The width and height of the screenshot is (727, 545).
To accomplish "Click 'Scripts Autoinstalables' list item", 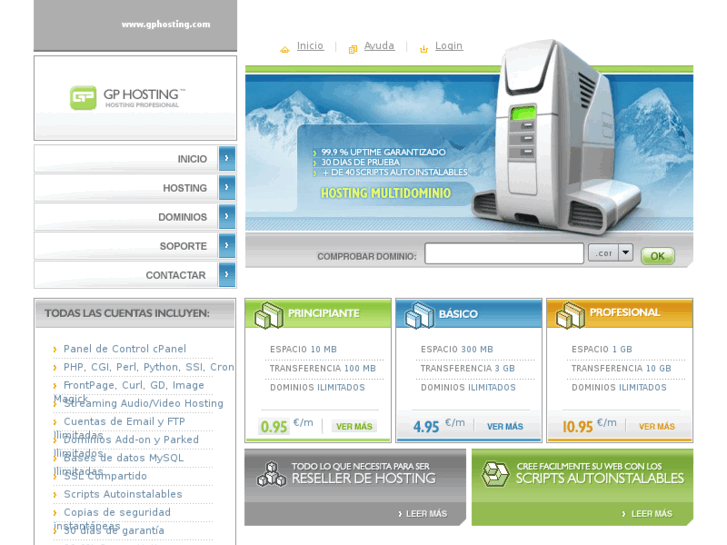I will [123, 494].
